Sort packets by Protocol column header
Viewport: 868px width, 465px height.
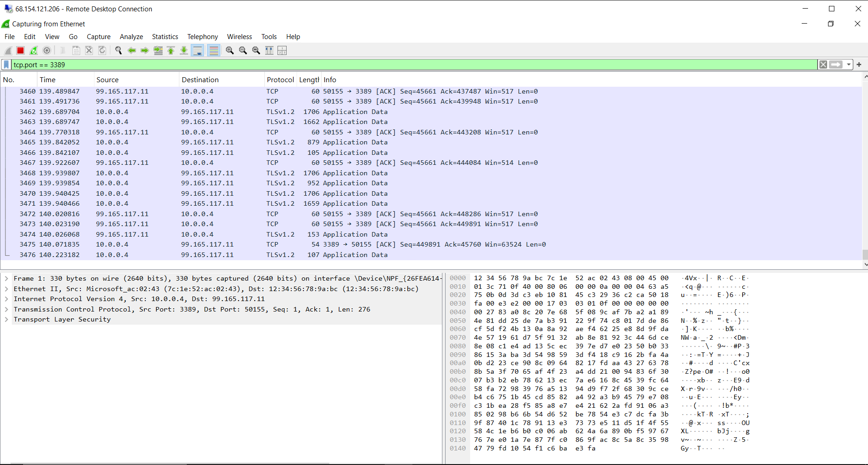(x=280, y=80)
